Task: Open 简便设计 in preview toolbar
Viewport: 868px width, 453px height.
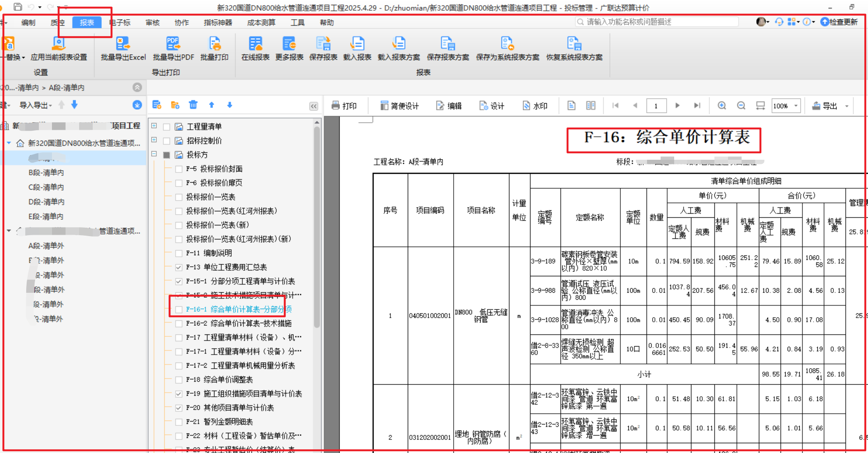Action: click(x=399, y=106)
